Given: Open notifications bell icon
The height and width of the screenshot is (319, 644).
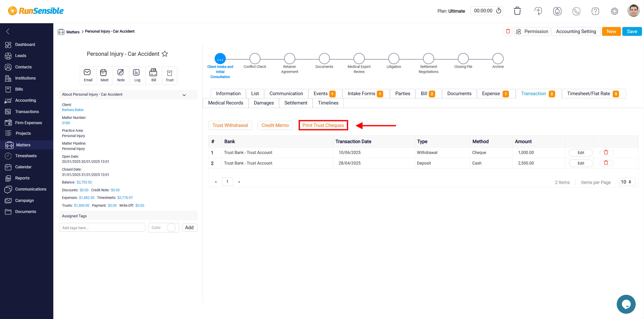Looking at the screenshot, I should (x=557, y=11).
